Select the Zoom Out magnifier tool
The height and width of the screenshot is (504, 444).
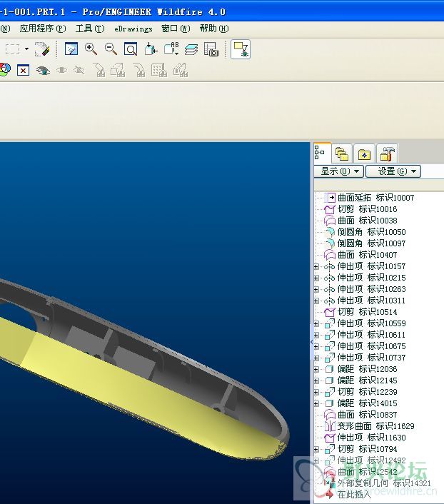111,49
